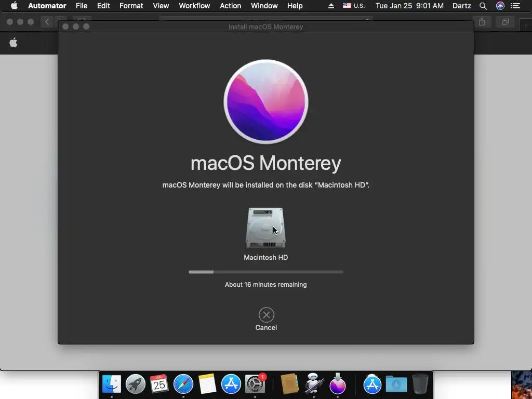The width and height of the screenshot is (532, 399).
Task: Open the Downloads folder in the Dock
Action: click(396, 384)
